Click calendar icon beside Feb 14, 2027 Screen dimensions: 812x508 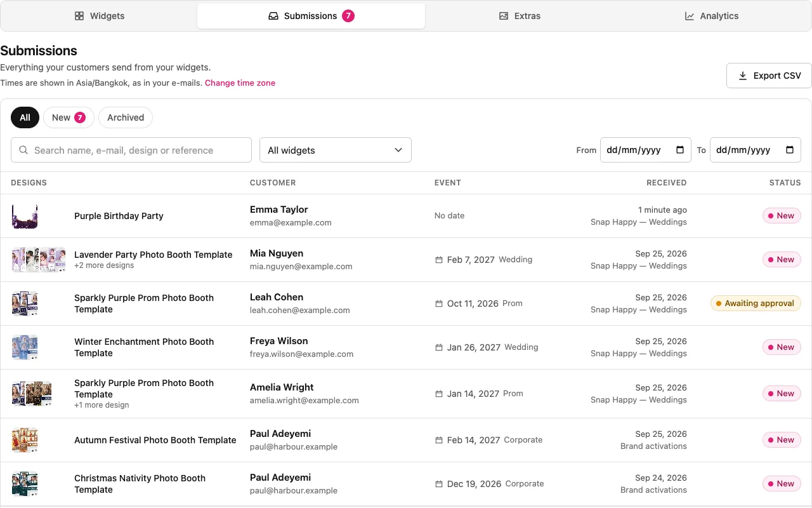coord(438,440)
